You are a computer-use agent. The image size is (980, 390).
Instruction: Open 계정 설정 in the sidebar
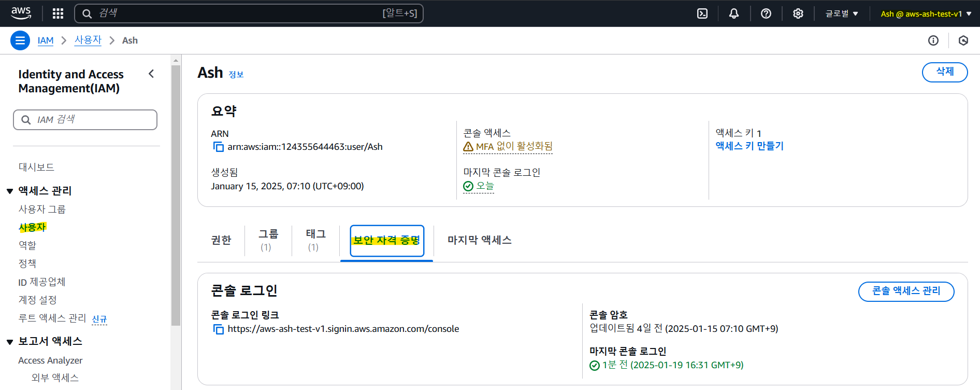tap(37, 300)
